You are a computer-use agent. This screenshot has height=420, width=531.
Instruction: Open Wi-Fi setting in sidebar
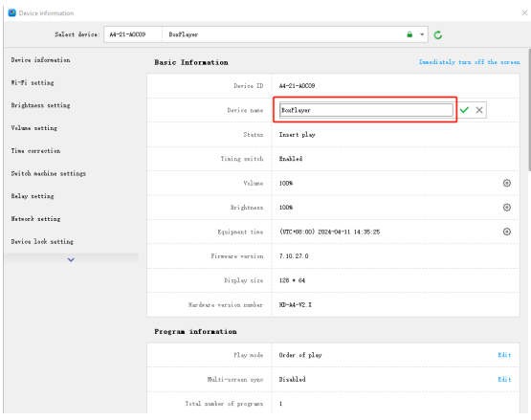pyautogui.click(x=33, y=82)
